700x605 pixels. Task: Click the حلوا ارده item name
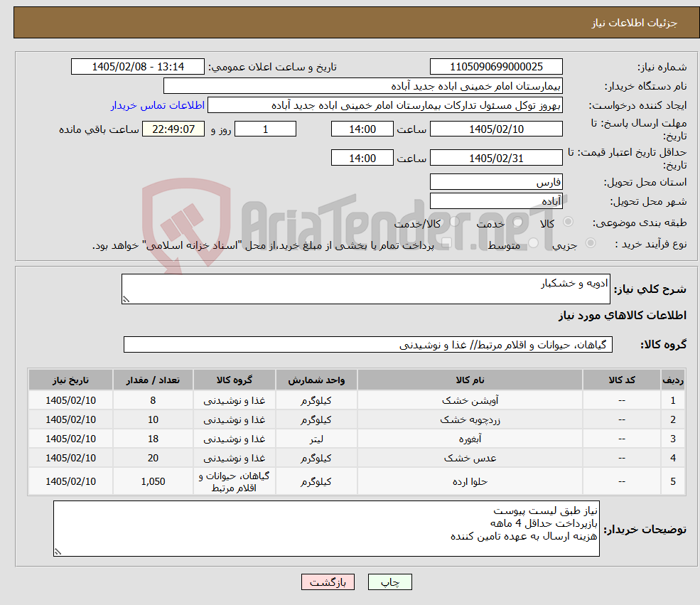470,481
